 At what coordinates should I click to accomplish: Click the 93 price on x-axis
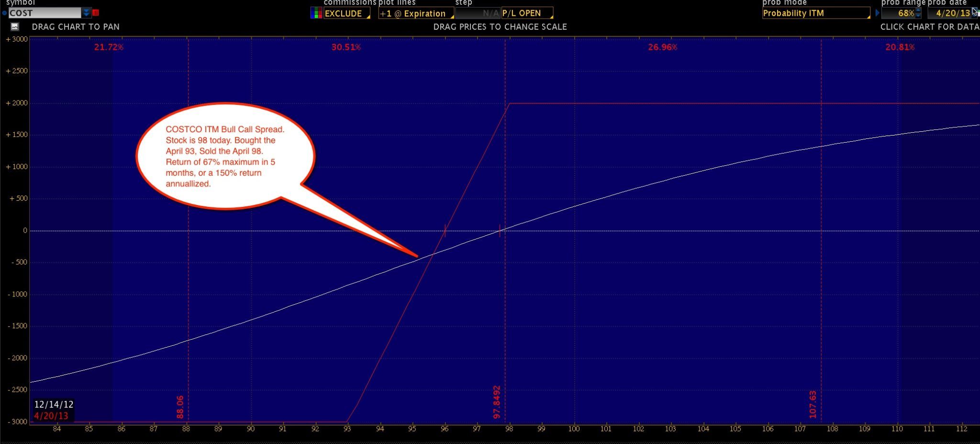coord(347,429)
